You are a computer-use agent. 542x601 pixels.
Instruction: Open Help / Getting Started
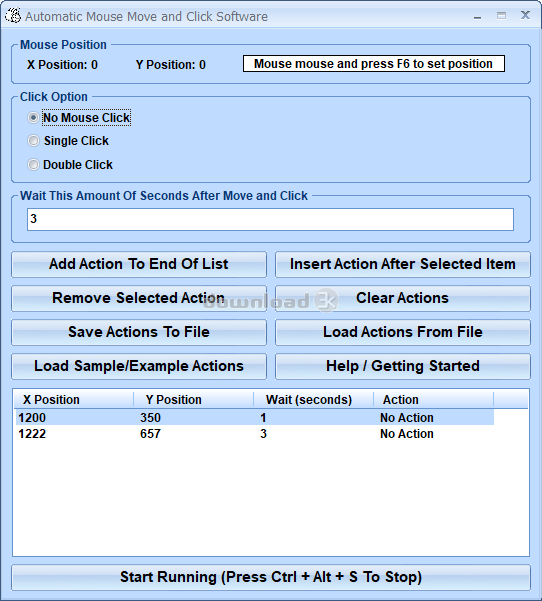[x=403, y=366]
